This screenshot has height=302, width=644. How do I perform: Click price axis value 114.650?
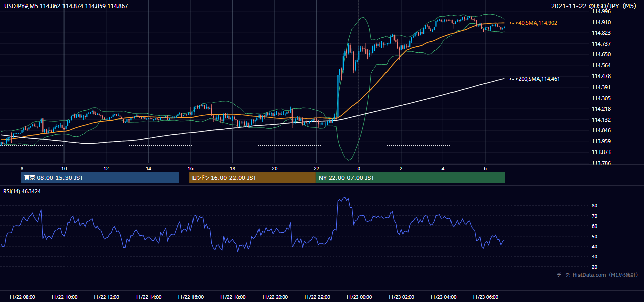point(601,54)
